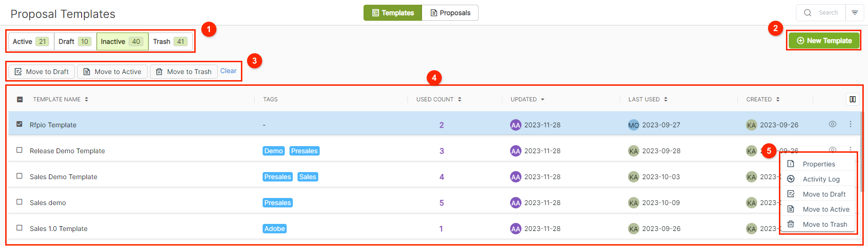Screen dimensions: 868x247
Task: Open the Sales 1.0 Template name
Action: click(x=58, y=229)
